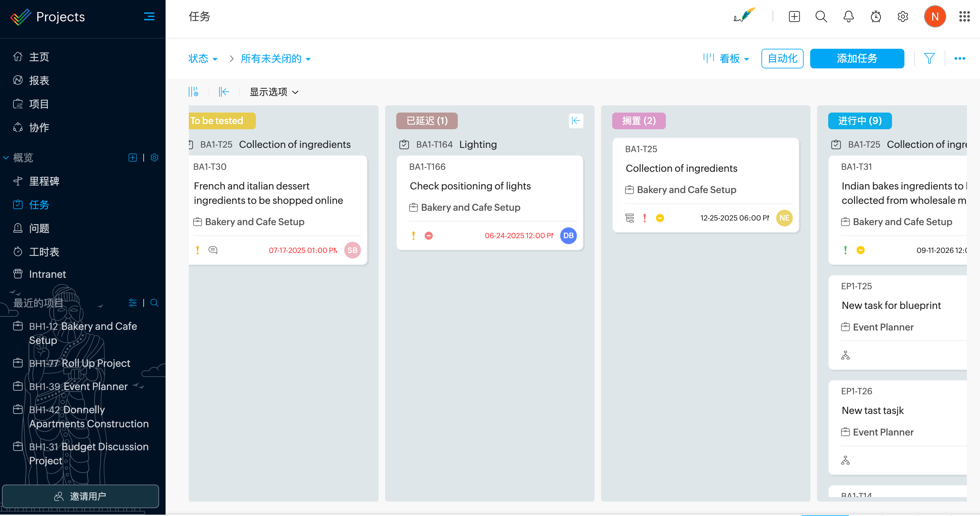The image size is (980, 516).
Task: Click the 添加任务 button
Action: (x=856, y=58)
